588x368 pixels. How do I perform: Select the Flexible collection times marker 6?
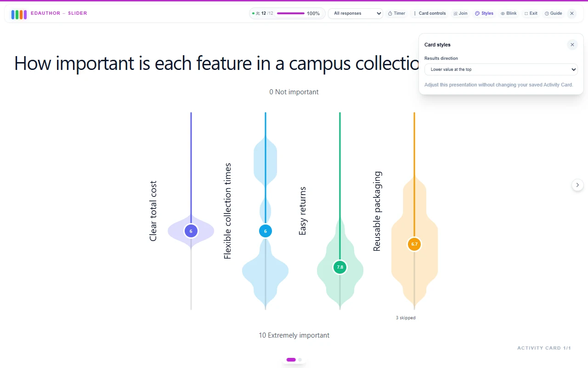(266, 231)
